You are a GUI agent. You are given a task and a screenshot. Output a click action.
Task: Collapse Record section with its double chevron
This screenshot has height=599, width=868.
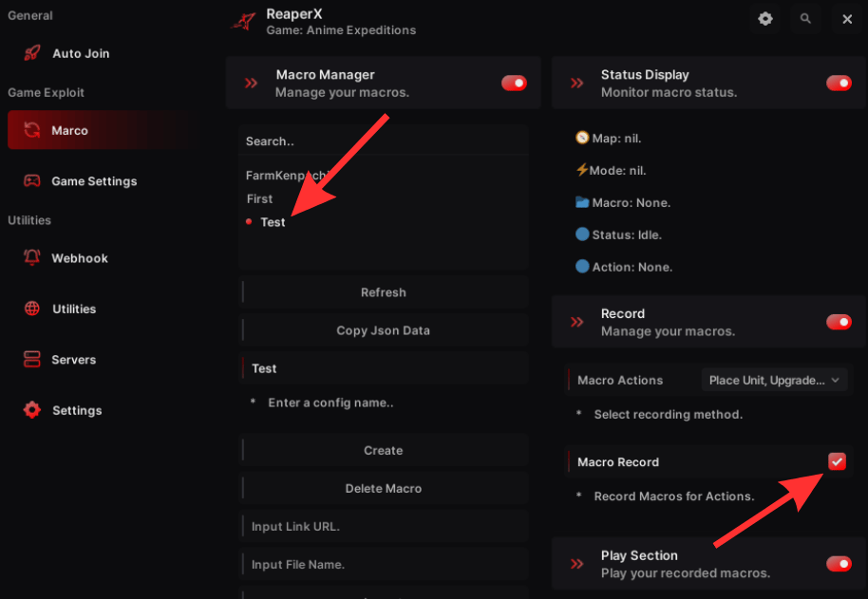coord(576,322)
